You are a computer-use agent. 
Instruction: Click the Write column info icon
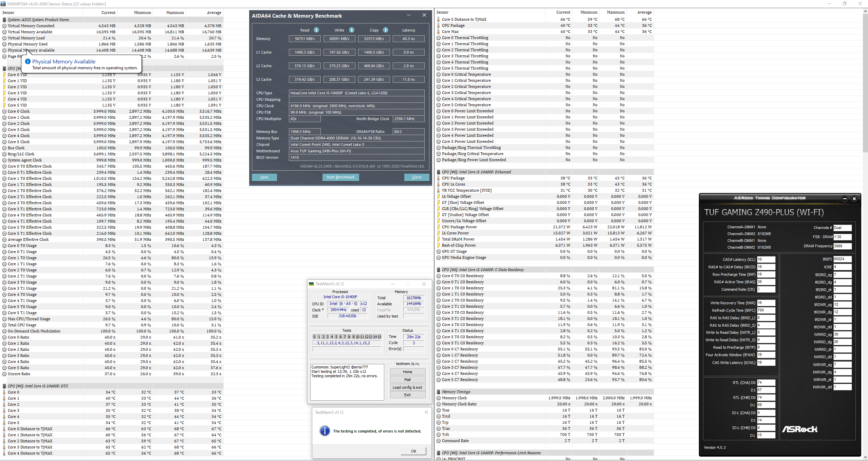point(352,30)
